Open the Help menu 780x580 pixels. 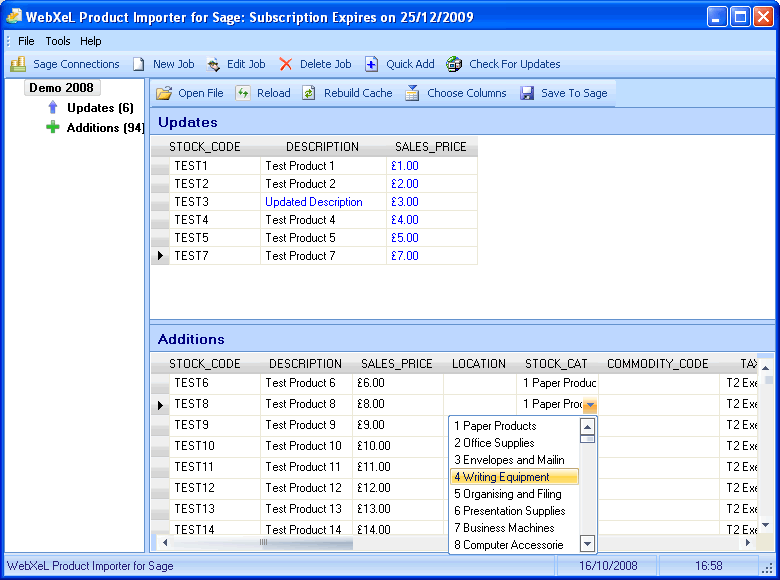click(x=91, y=41)
